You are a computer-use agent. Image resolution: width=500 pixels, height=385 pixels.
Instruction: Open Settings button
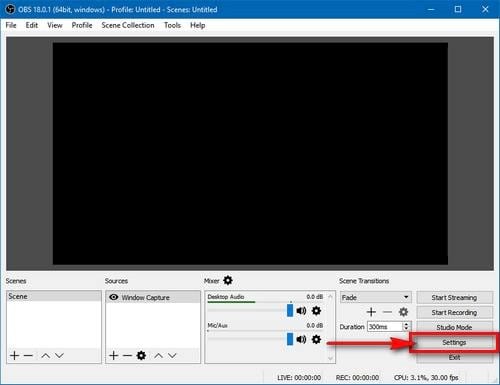pyautogui.click(x=454, y=342)
